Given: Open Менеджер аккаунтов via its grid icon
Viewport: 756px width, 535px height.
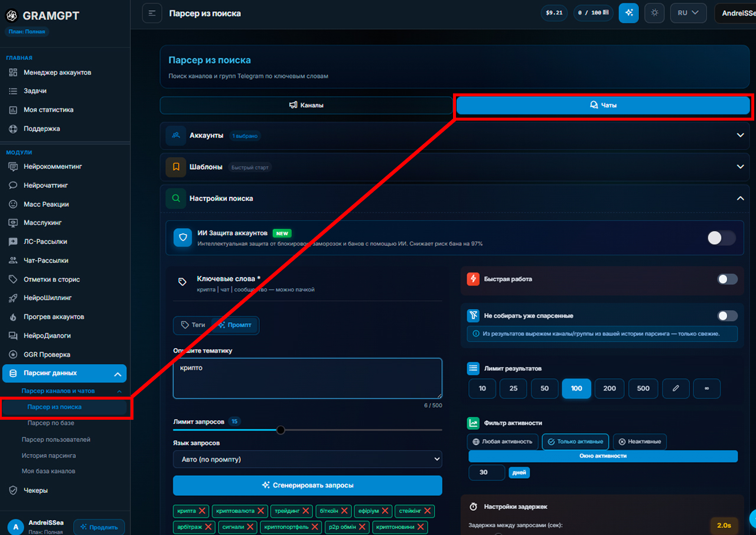Looking at the screenshot, I should 13,73.
